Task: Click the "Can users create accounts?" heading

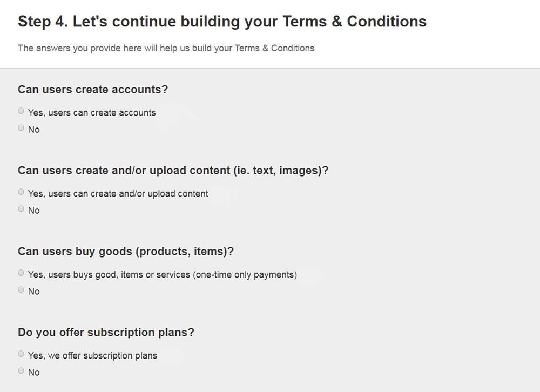Action: [x=92, y=90]
